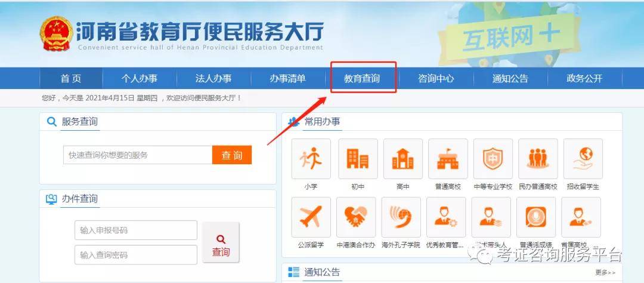Click the 普通高校 university icon
This screenshot has height=283, width=644.
point(448,159)
